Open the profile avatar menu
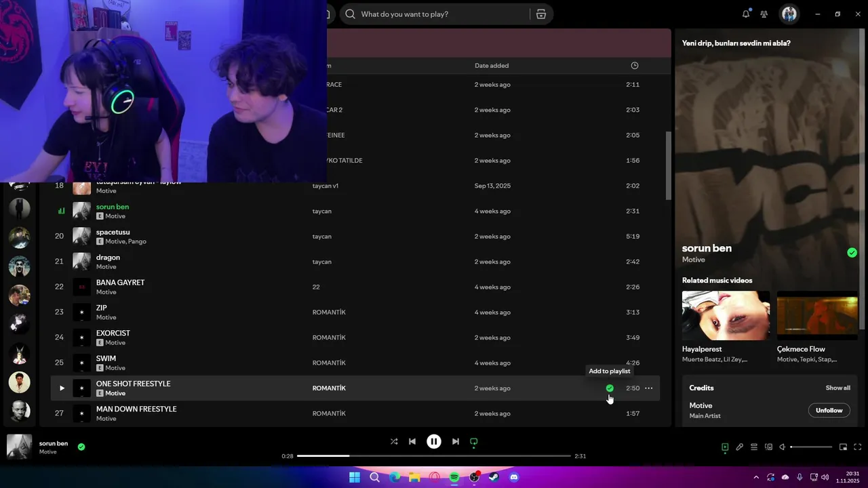The image size is (868, 488). tap(789, 14)
